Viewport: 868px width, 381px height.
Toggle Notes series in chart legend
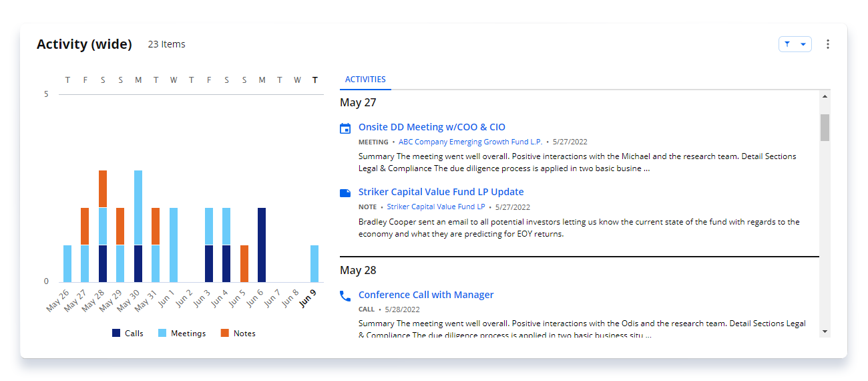(238, 334)
